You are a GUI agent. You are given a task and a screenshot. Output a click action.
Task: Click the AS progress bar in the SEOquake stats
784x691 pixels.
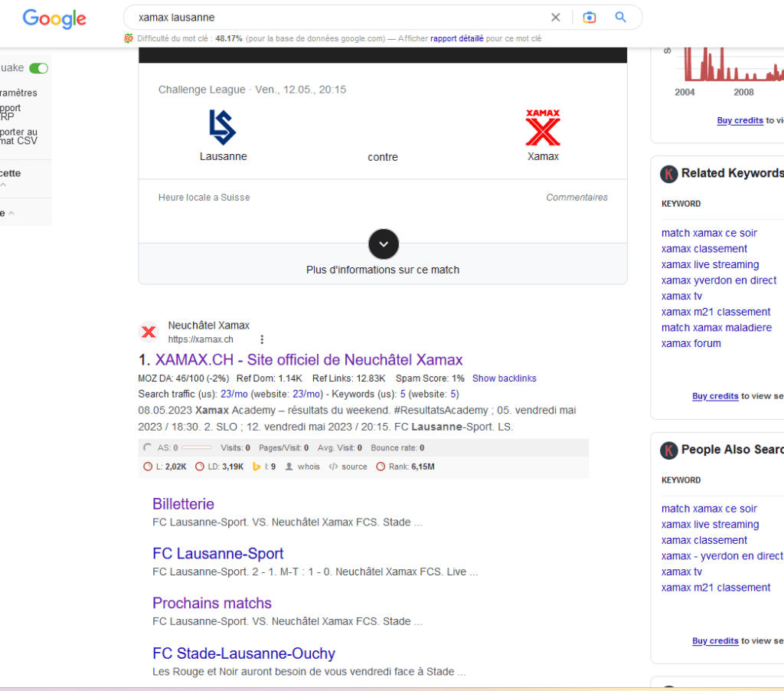[198, 447]
